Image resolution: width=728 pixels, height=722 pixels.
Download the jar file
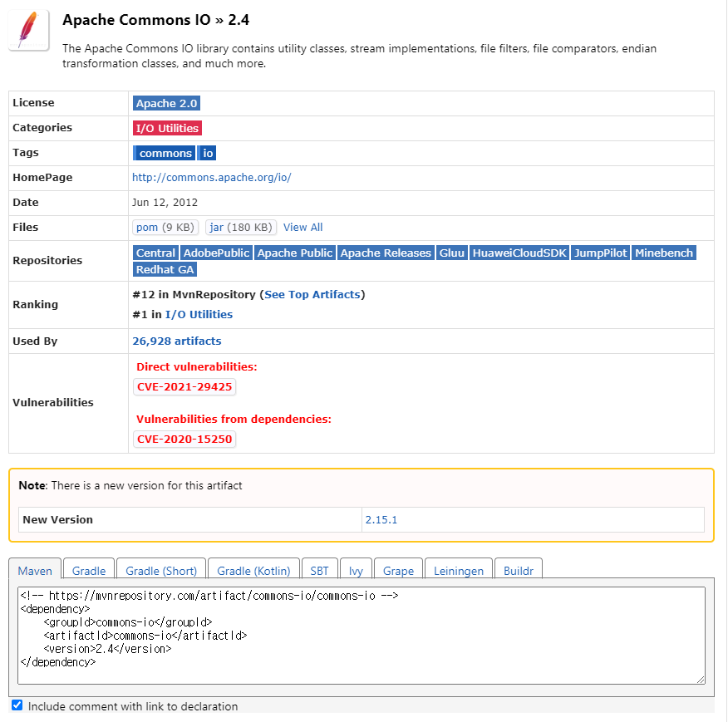coord(241,227)
